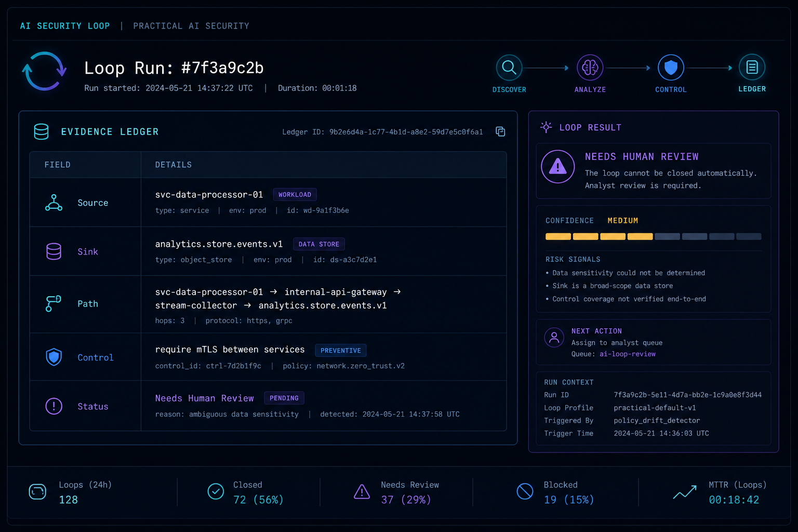Screen dimensions: 798x532
Task: Click the Needs Review triangle icon in footer
Action: [362, 491]
